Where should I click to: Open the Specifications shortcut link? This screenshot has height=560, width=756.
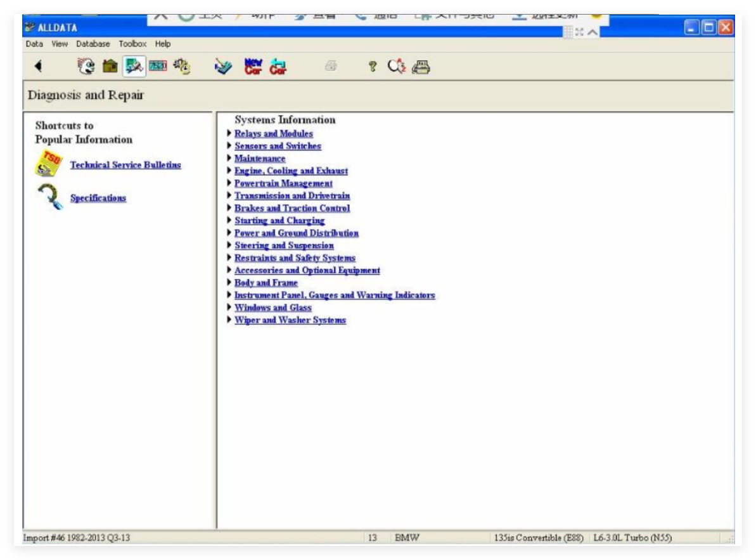click(98, 198)
